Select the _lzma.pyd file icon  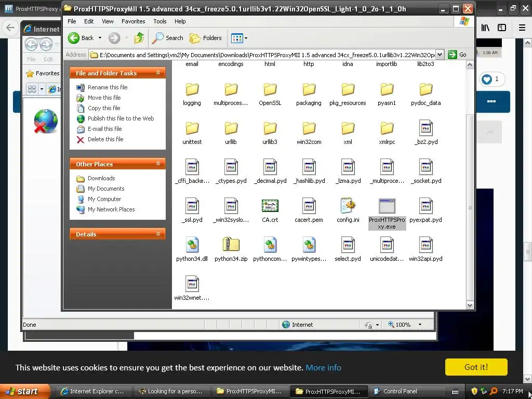pyautogui.click(x=348, y=167)
